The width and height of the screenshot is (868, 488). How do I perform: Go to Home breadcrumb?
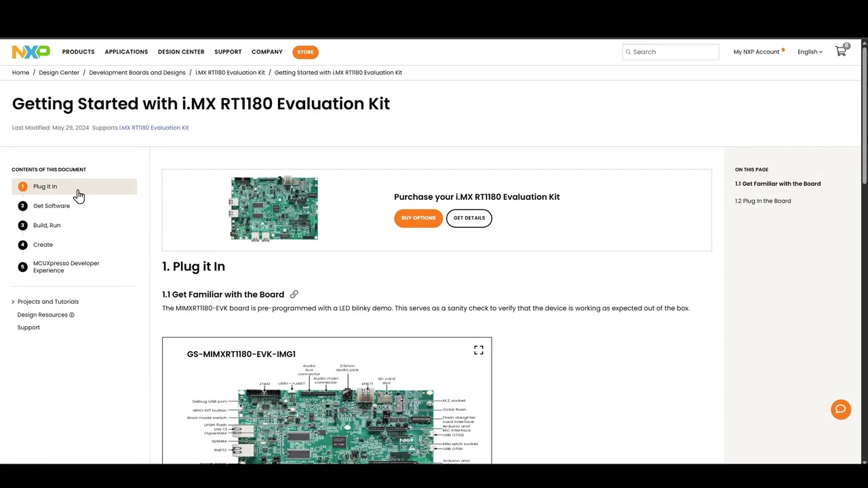point(20,73)
